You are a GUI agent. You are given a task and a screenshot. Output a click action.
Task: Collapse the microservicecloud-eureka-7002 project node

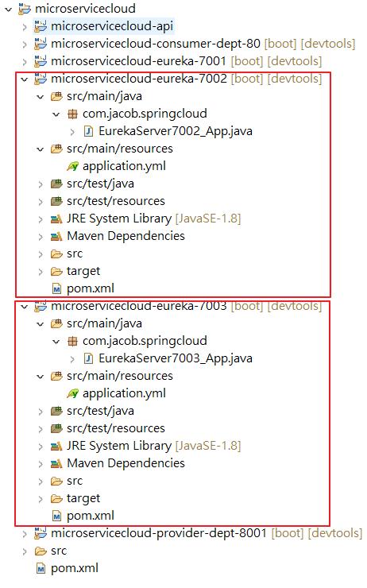[x=25, y=79]
